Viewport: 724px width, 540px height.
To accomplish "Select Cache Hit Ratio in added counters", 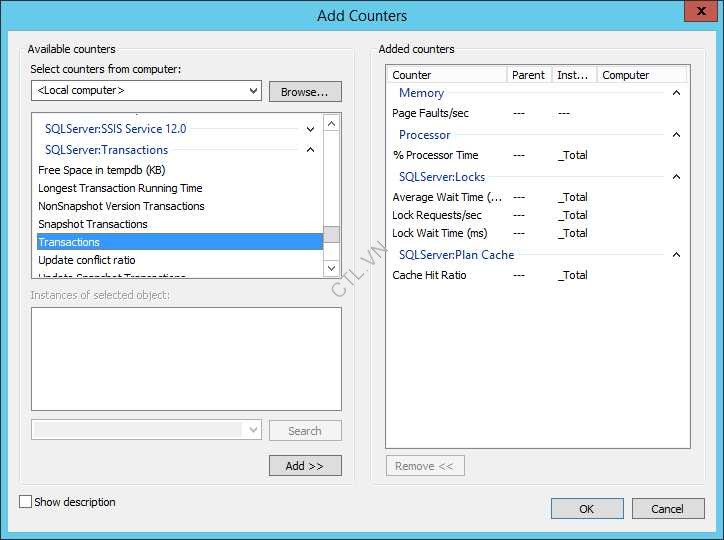I will pos(429,275).
